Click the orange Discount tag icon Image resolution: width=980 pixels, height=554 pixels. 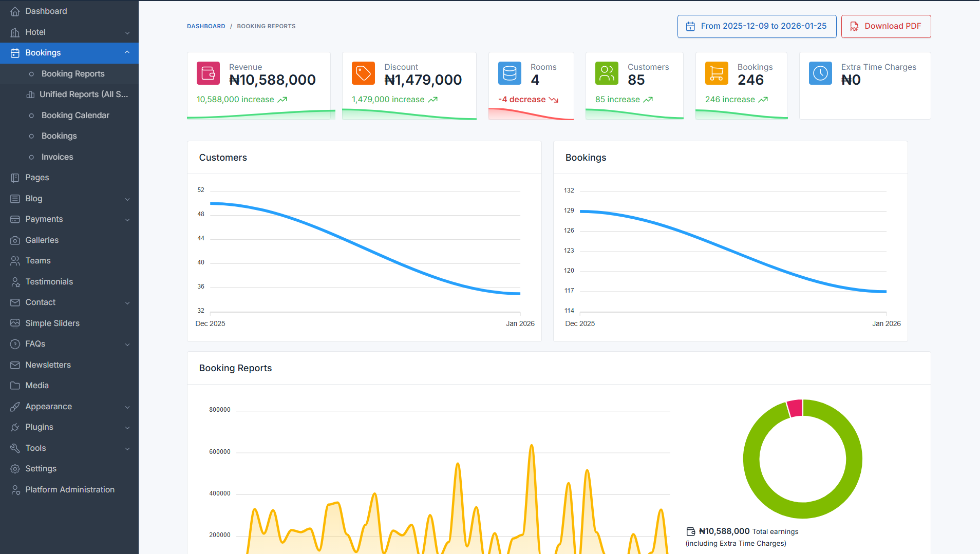point(363,73)
